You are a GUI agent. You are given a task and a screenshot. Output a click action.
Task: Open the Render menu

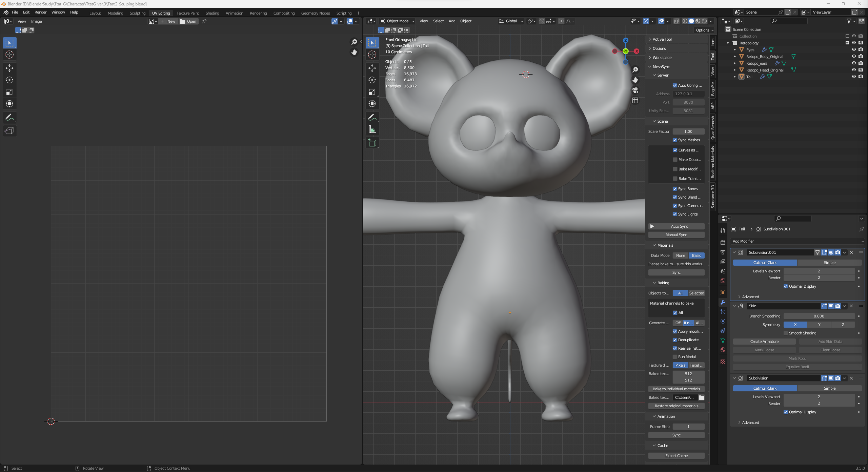point(40,12)
